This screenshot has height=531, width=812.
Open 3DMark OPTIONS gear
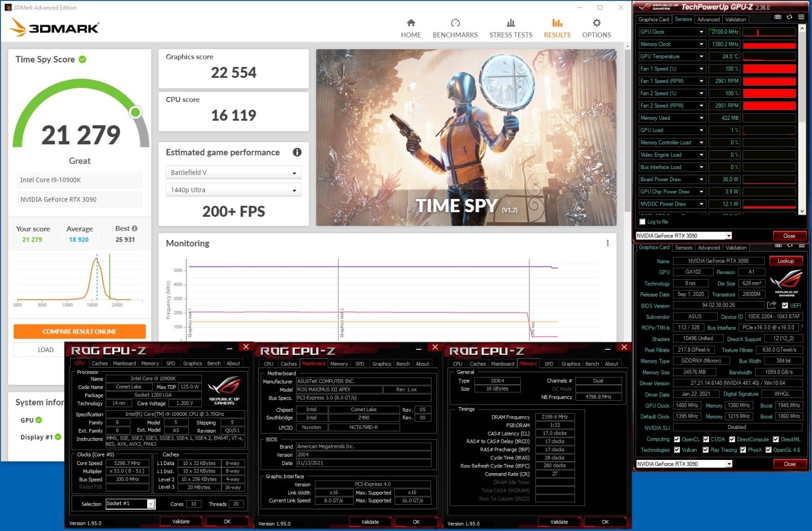597,23
